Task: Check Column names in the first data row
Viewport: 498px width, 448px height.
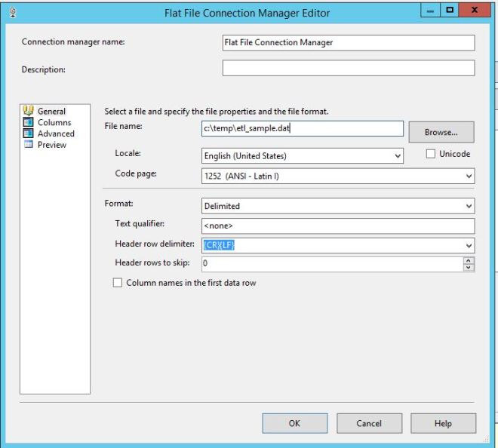Action: pos(117,282)
